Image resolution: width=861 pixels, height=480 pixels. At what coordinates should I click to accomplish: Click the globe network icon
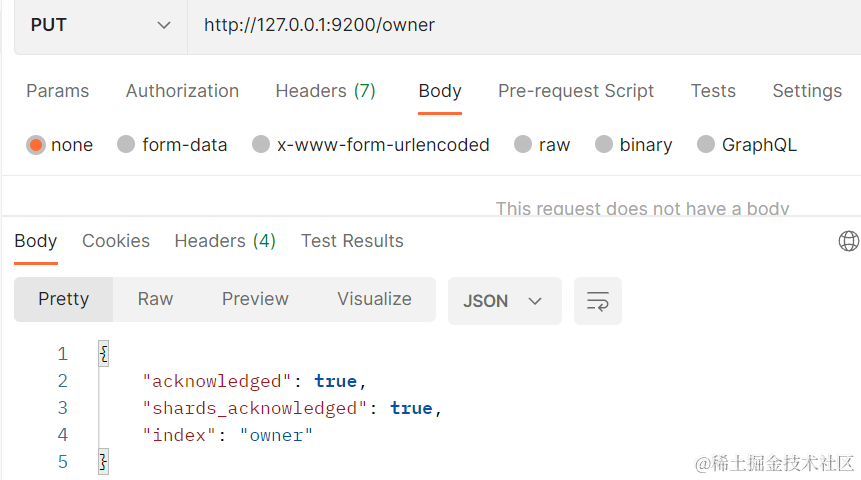[x=848, y=241]
